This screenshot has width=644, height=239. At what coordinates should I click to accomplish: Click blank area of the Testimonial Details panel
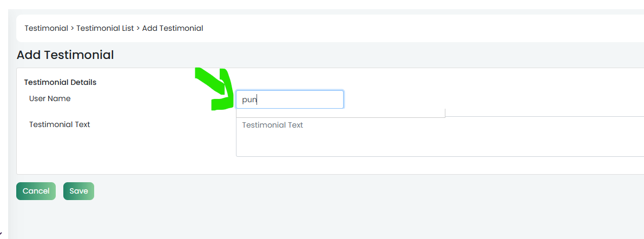[123, 156]
